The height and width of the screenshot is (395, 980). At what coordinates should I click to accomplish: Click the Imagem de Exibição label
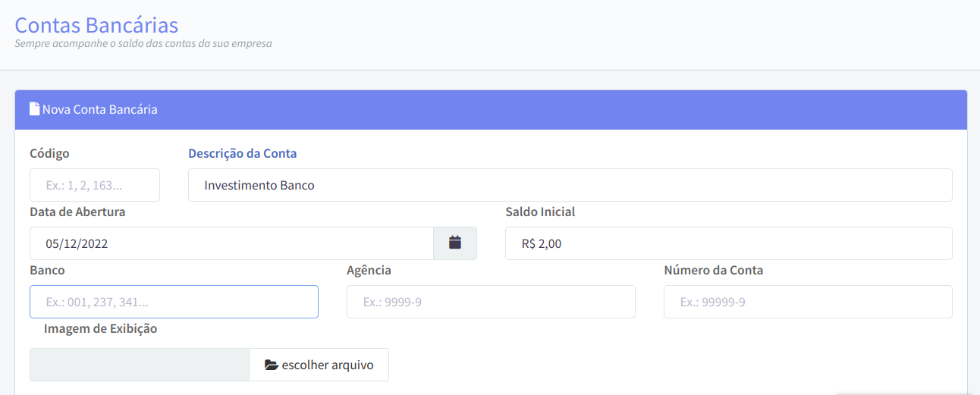pyautogui.click(x=101, y=328)
